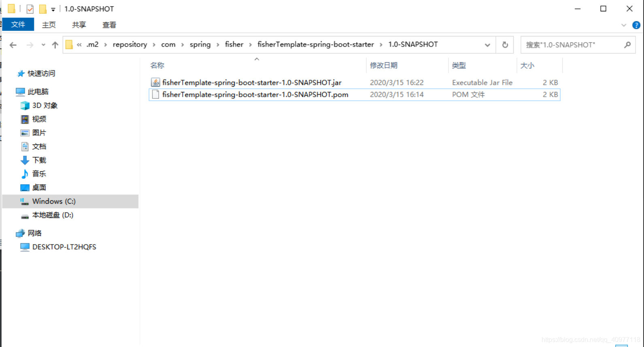Open 3D 对象 folder in sidebar

point(45,105)
